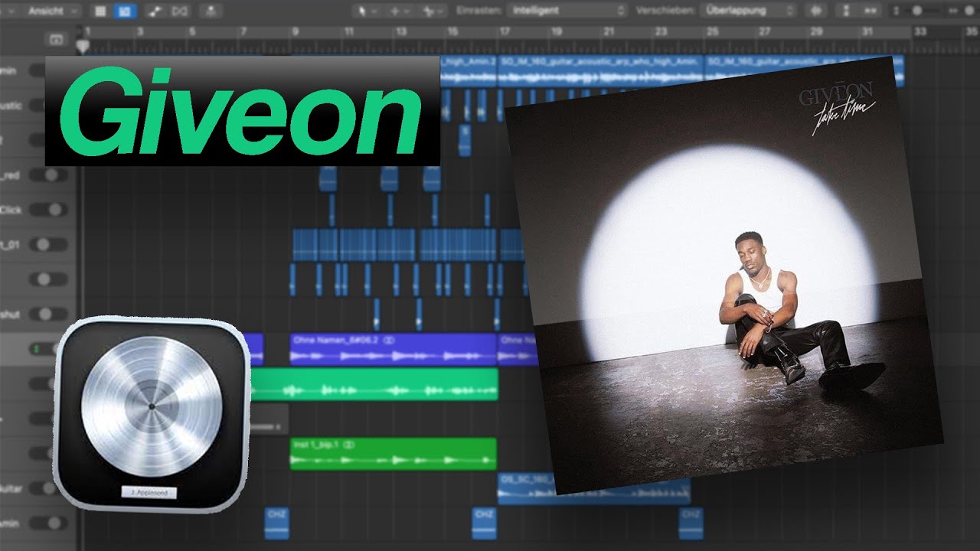This screenshot has height=551, width=980.
Task: Click the horizontal auto zoom button
Action: tap(870, 11)
